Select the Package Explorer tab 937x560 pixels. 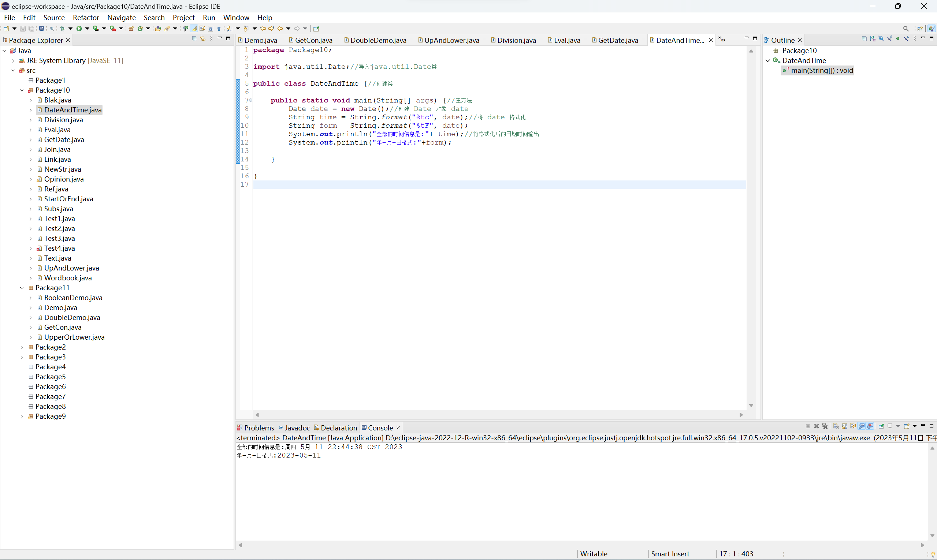point(36,39)
